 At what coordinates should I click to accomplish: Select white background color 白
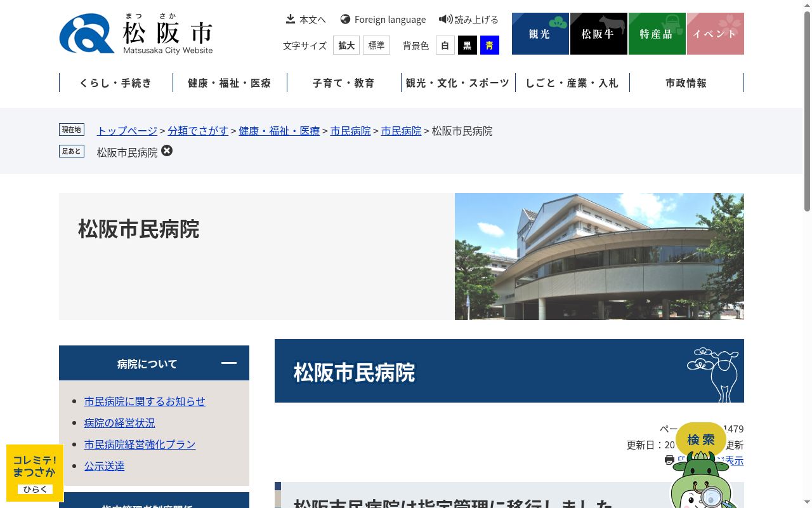(x=445, y=45)
